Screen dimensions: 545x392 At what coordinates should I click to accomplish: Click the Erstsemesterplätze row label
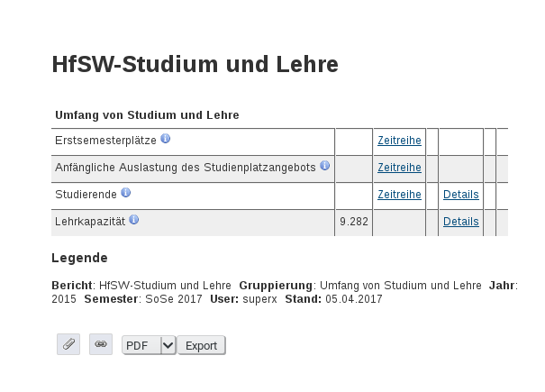(105, 141)
